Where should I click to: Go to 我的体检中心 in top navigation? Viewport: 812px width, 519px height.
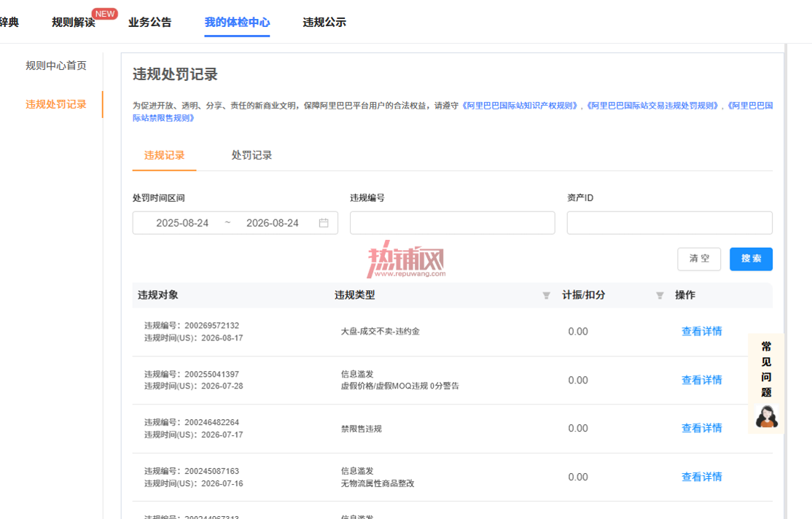pos(237,23)
